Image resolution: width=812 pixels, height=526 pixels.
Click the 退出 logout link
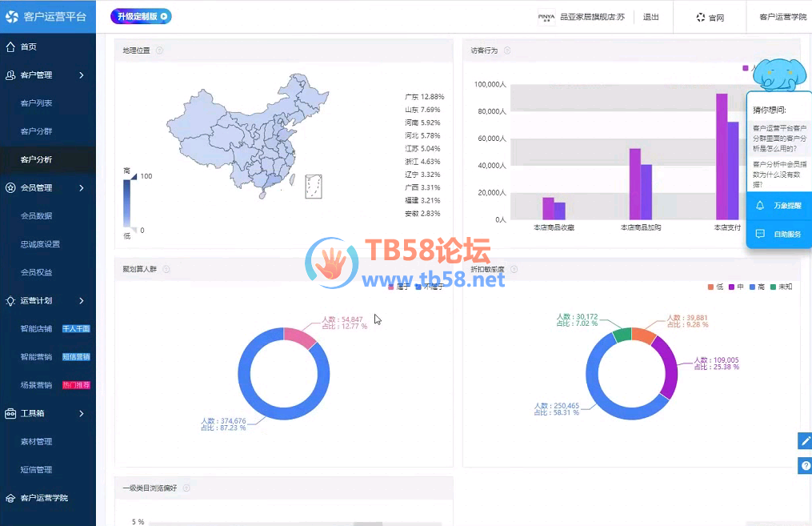pos(651,17)
